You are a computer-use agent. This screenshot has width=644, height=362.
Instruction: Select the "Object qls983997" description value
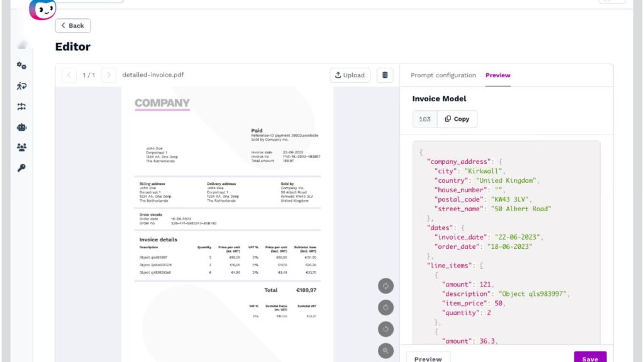pos(533,294)
